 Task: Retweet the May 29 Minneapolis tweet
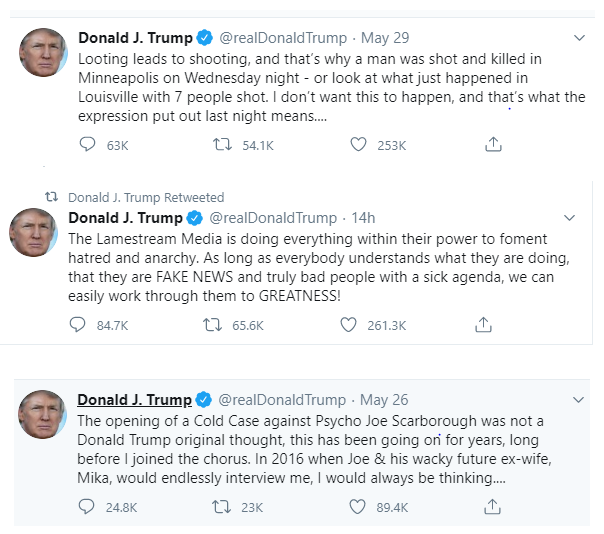(x=224, y=145)
